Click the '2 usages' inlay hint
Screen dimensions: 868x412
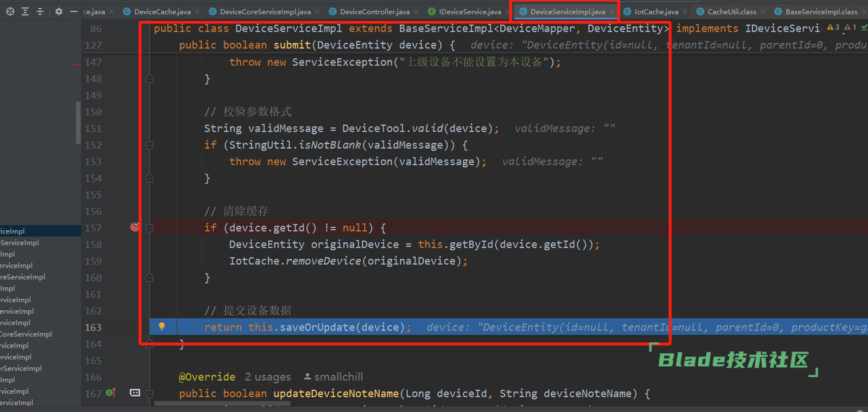268,377
